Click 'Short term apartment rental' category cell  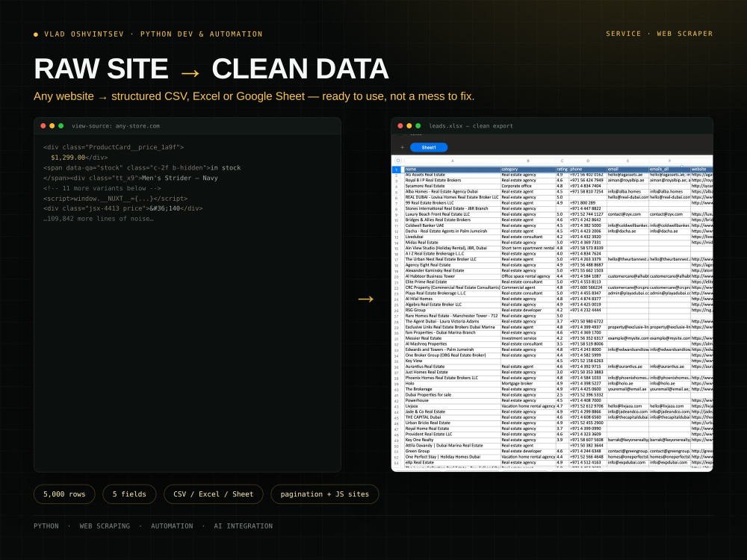[528, 248]
